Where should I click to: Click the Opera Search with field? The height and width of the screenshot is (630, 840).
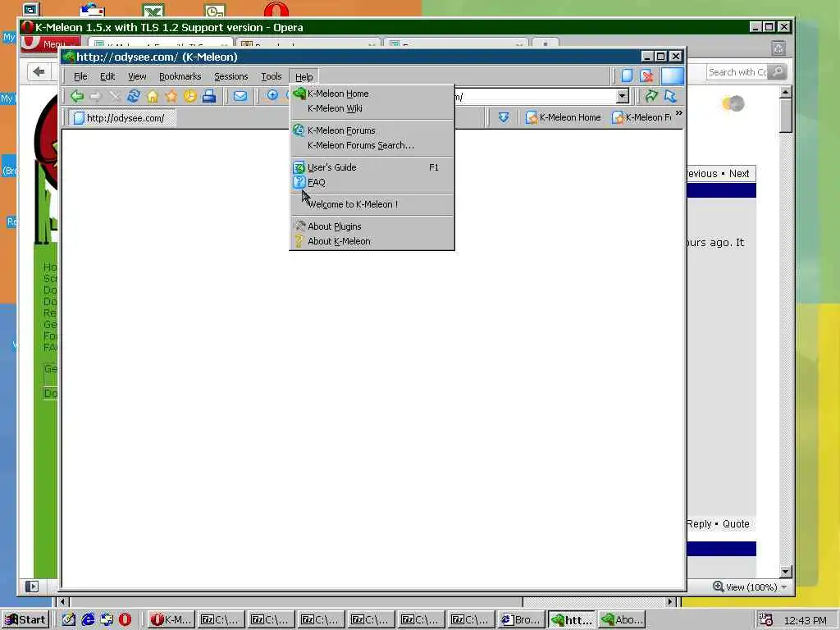(737, 72)
